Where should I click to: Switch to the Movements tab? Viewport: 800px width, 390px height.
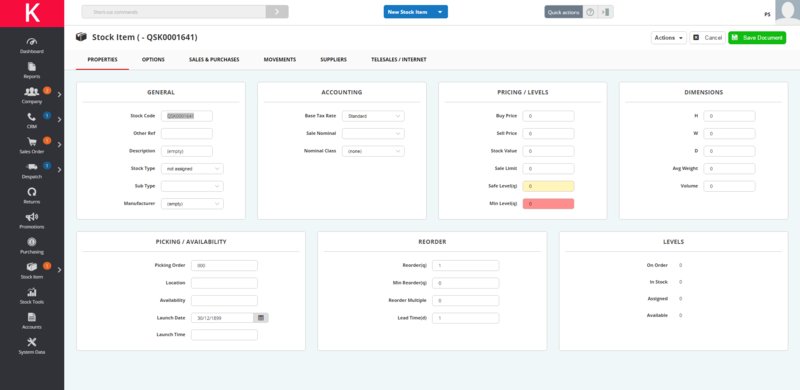(x=280, y=60)
